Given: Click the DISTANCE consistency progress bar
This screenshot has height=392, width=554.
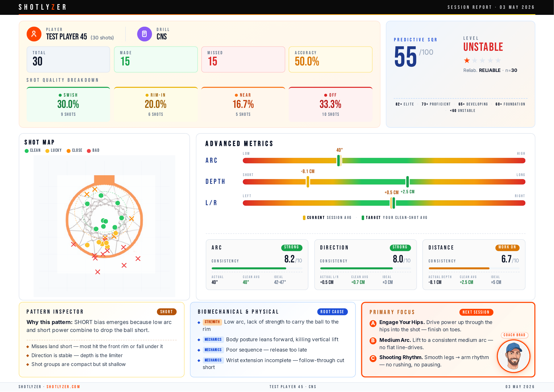Looking at the screenshot, I should click(474, 268).
